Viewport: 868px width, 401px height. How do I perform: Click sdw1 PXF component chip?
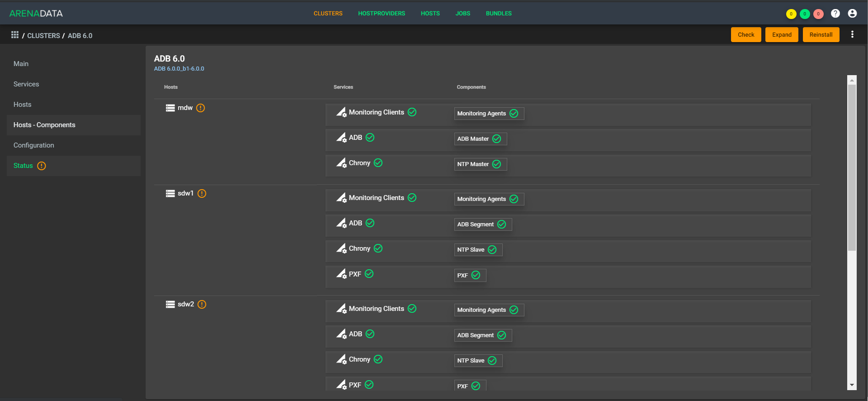[x=470, y=275]
